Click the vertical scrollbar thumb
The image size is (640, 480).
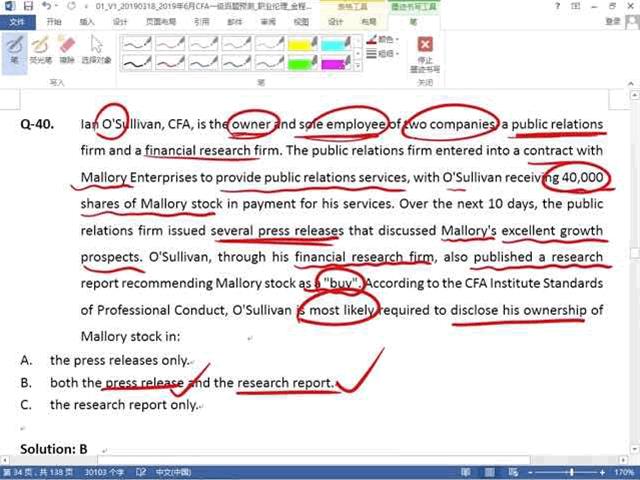coord(635,253)
